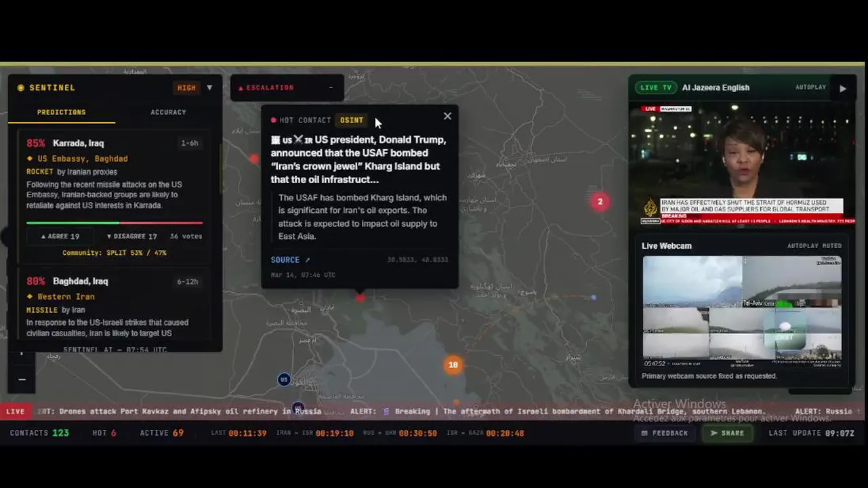
Task: Toggle Live TV autoplay
Action: [810, 87]
